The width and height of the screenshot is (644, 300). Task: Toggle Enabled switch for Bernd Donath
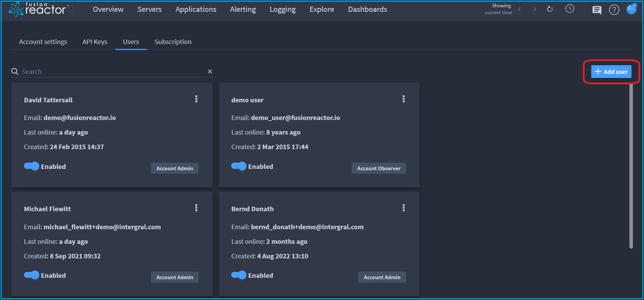239,275
